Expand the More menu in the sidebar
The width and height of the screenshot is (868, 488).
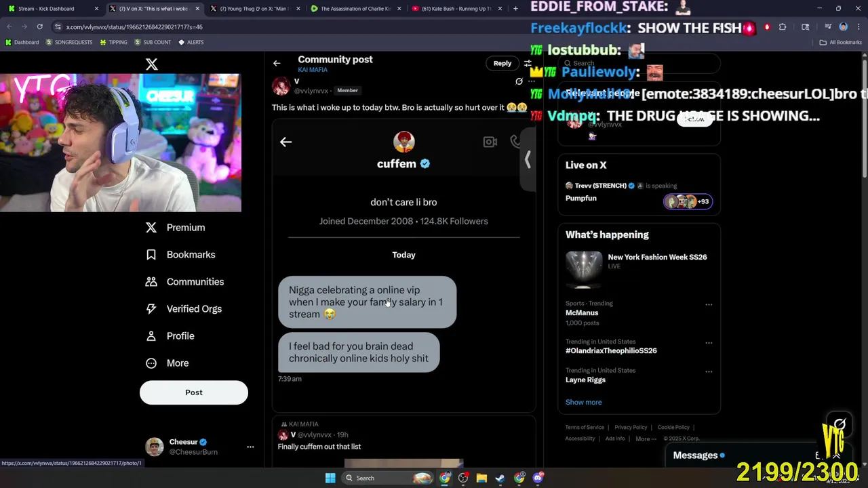pyautogui.click(x=168, y=363)
